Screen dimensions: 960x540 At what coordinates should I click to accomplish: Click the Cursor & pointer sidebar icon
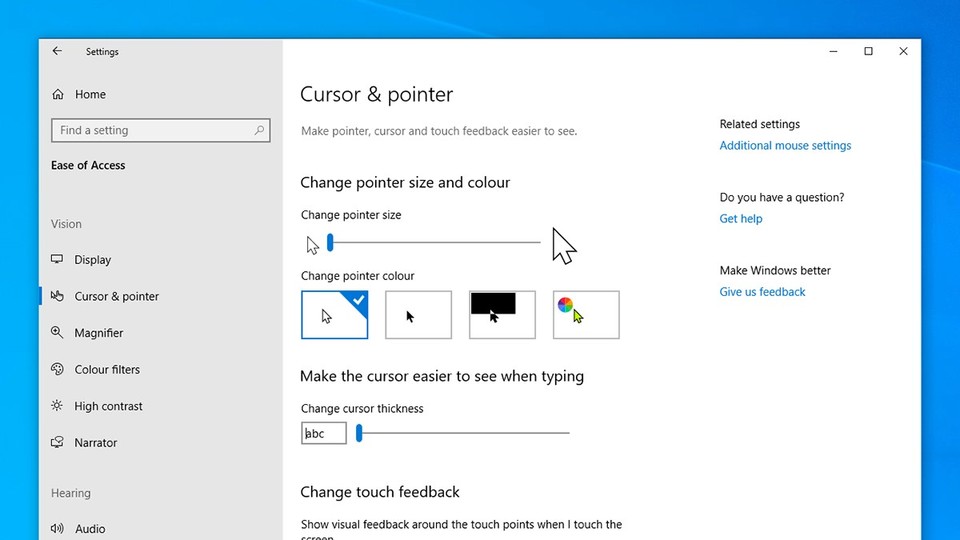(57, 296)
